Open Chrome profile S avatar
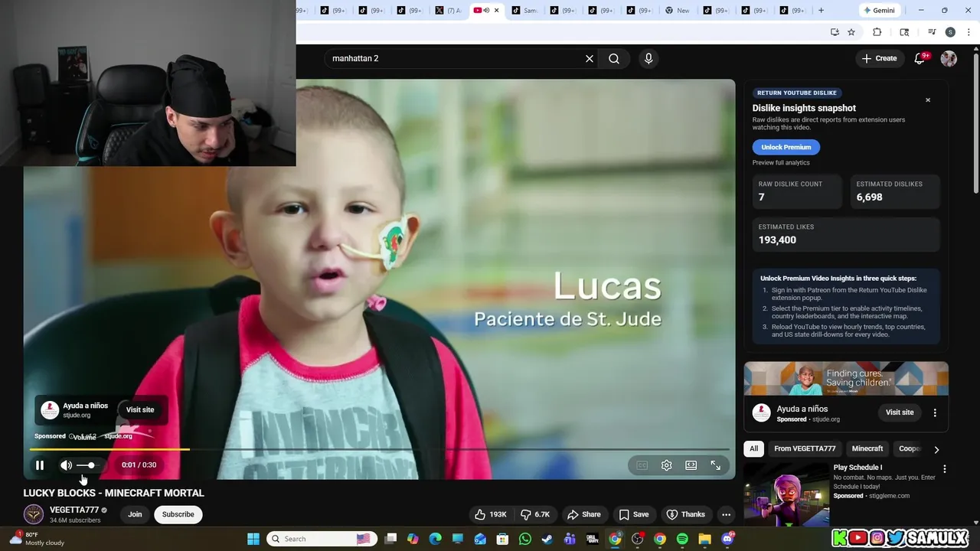This screenshot has width=980, height=551. click(x=950, y=32)
